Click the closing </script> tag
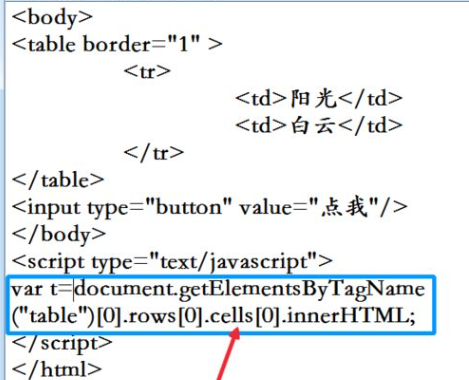This screenshot has width=469, height=380. click(x=62, y=343)
